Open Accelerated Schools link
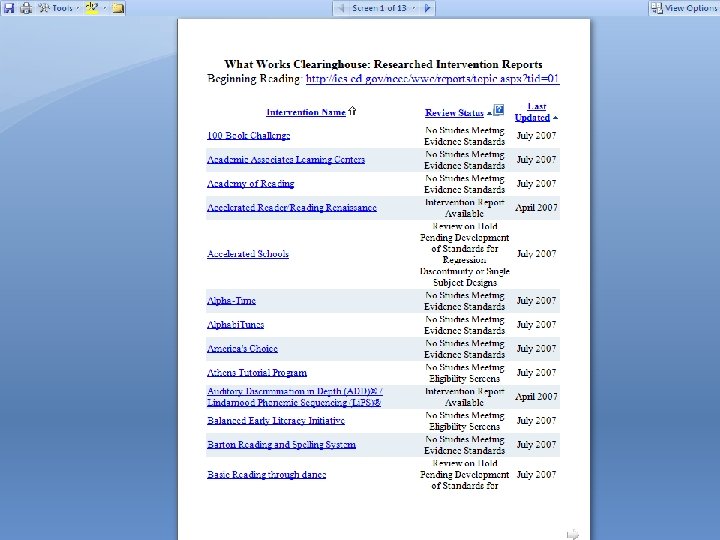The image size is (720, 540). coord(248,253)
